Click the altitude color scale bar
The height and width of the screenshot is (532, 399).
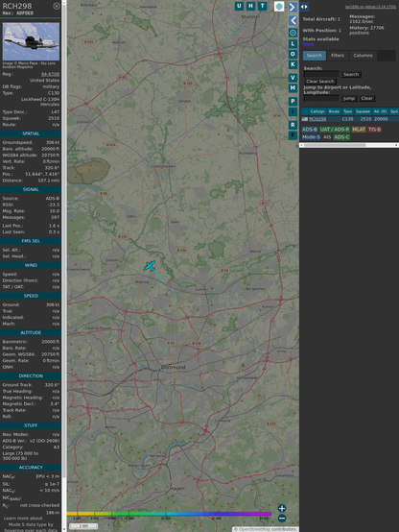[x=169, y=514]
